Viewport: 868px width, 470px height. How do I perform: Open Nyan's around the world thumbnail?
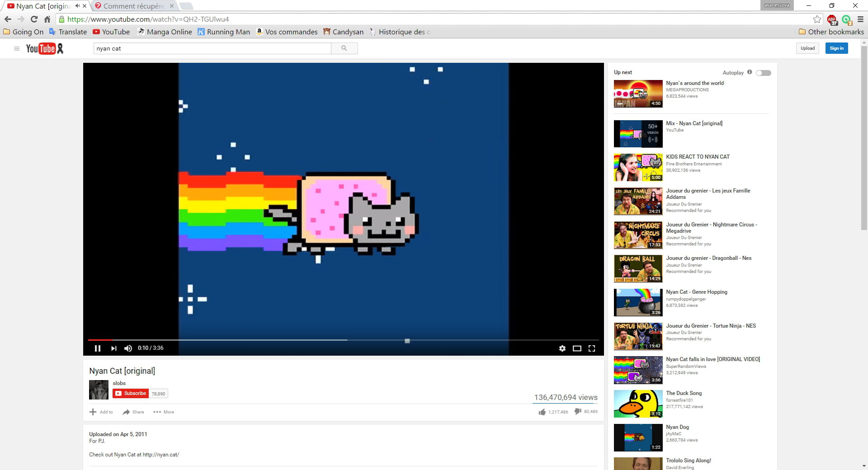pyautogui.click(x=638, y=94)
